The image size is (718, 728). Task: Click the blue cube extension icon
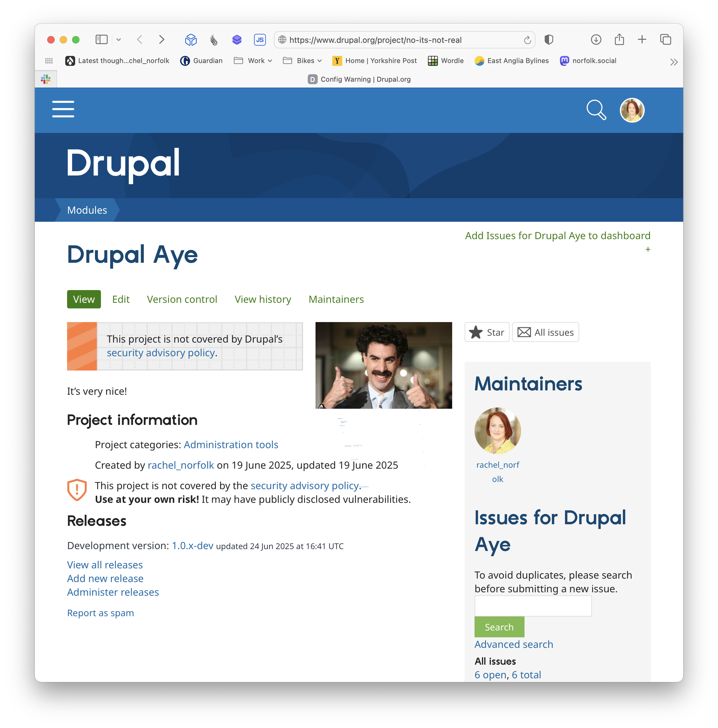pyautogui.click(x=191, y=39)
